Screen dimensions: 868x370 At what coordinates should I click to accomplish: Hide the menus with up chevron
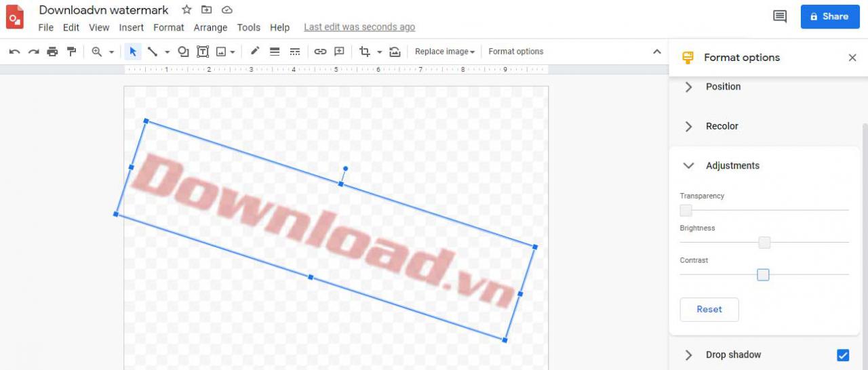pos(656,52)
